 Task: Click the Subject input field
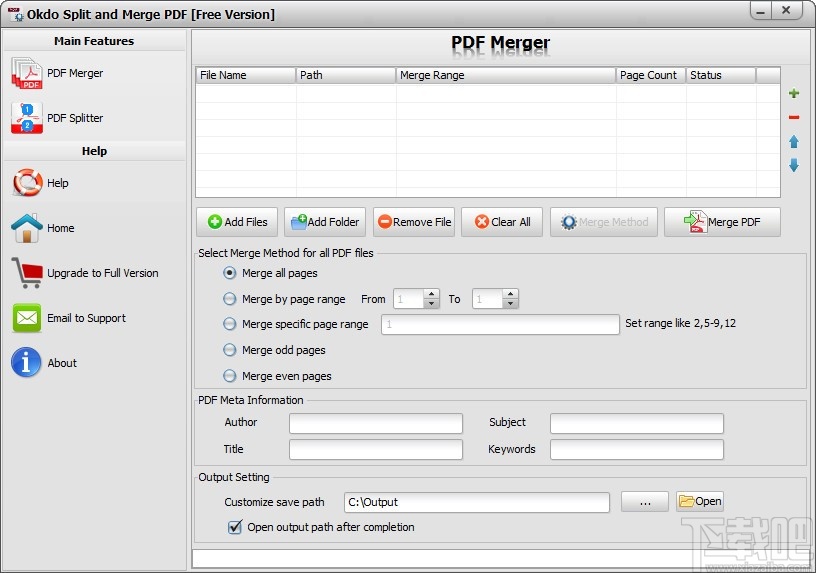point(636,423)
